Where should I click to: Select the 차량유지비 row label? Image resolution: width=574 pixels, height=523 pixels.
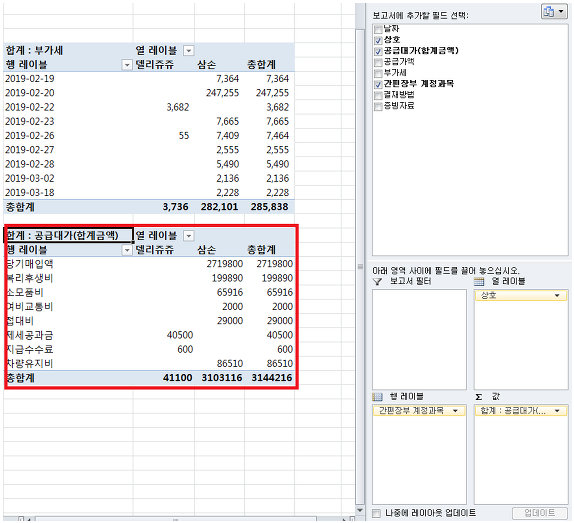[30, 364]
